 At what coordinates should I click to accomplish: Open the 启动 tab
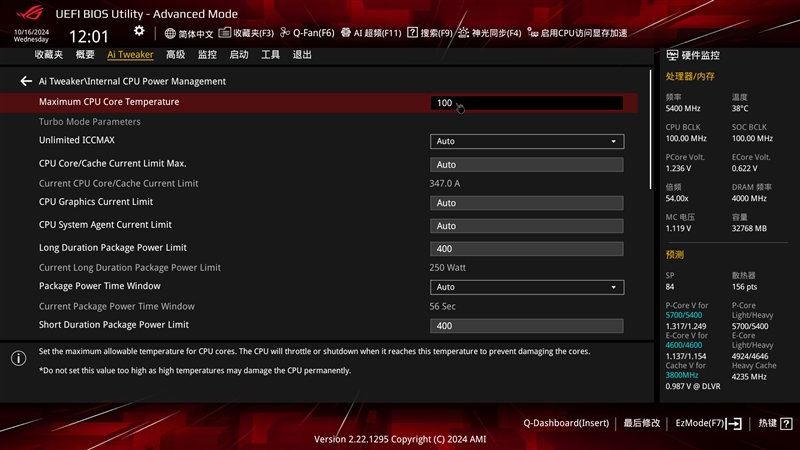239,55
